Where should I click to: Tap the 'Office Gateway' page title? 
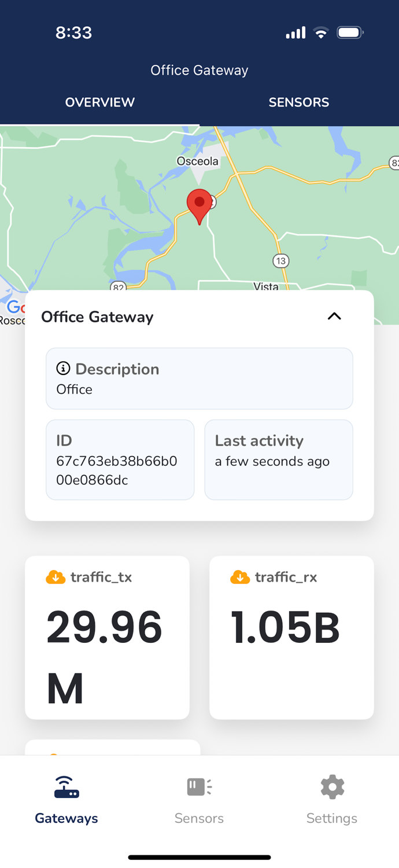pos(199,71)
